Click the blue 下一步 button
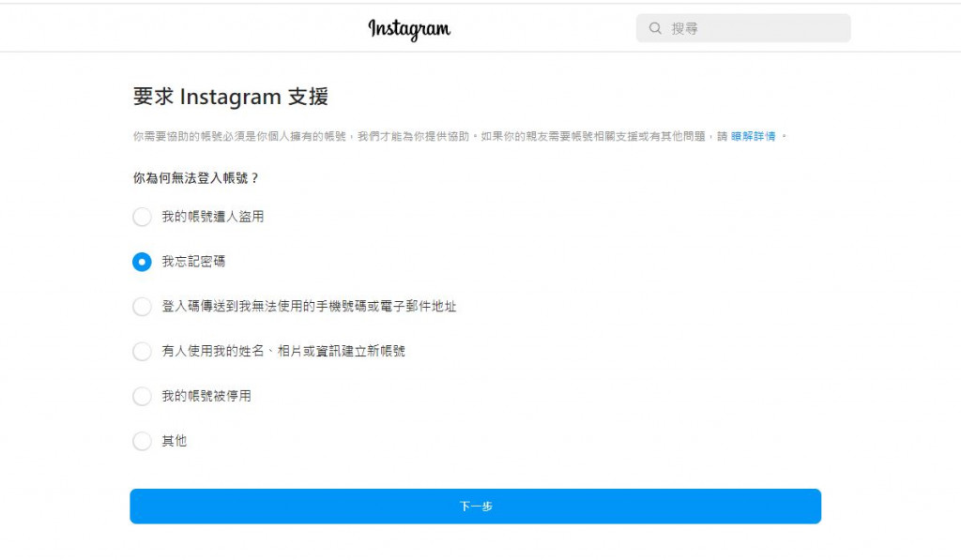The height and width of the screenshot is (560, 961). 476,507
